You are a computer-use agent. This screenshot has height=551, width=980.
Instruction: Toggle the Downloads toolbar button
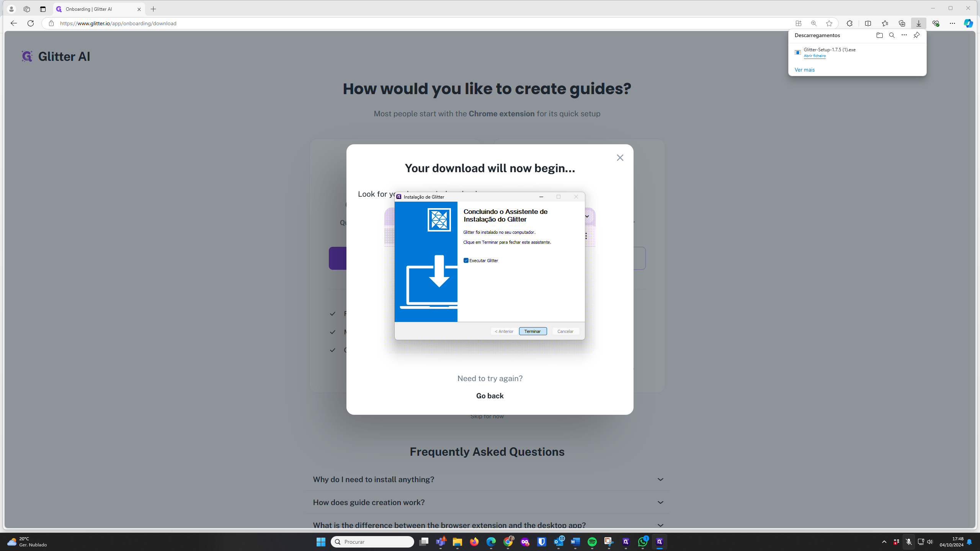(x=919, y=23)
